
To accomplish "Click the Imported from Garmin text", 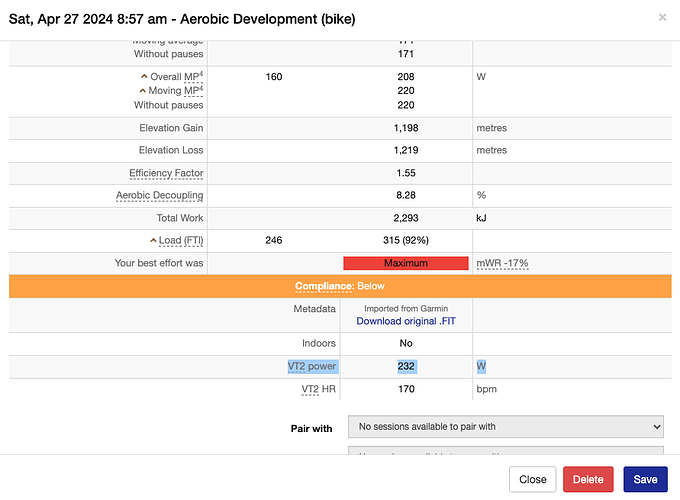I will point(406,308).
